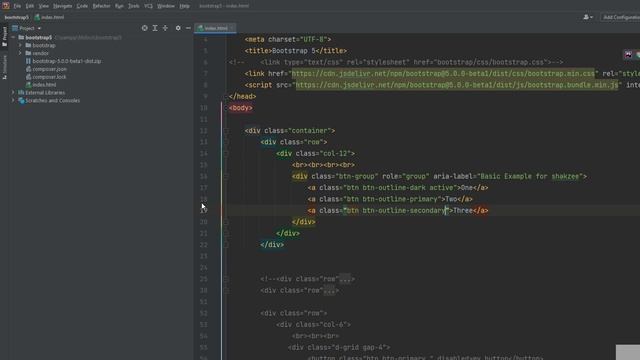This screenshot has height=360, width=640.
Task: Click Add Configuration button
Action: coord(621,17)
